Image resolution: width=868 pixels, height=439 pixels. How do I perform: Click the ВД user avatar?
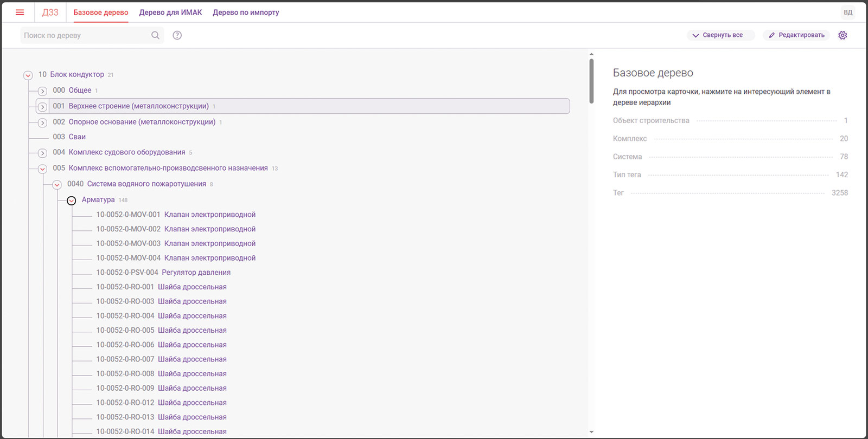[848, 12]
